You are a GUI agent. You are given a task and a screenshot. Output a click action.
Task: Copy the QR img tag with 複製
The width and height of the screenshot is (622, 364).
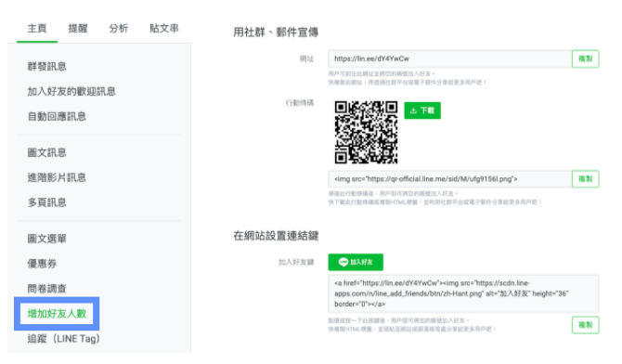tap(585, 179)
